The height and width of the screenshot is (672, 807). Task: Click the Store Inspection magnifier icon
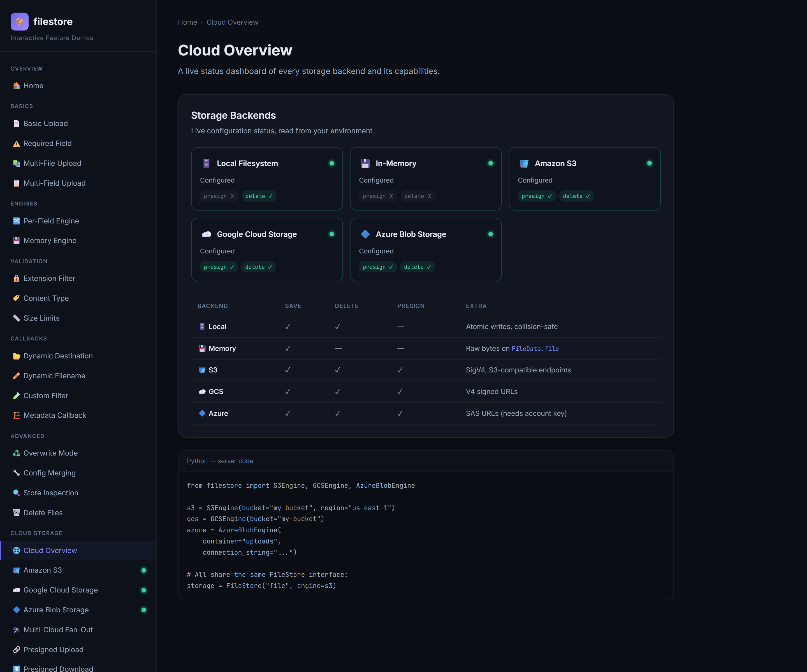click(x=16, y=493)
